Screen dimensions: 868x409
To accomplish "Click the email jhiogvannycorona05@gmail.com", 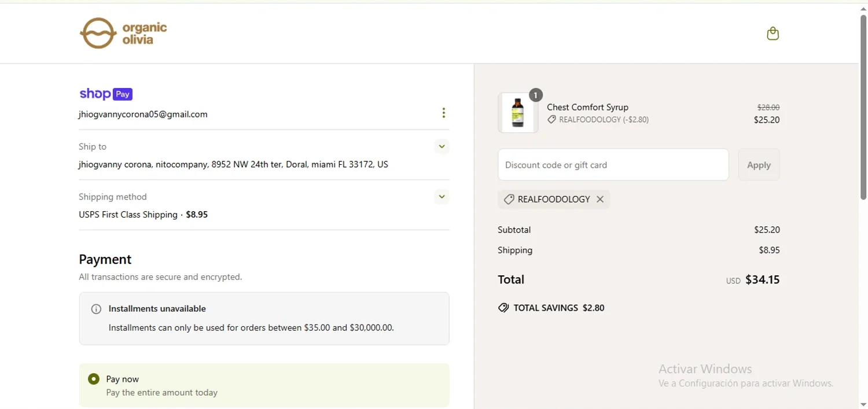I will pos(143,114).
